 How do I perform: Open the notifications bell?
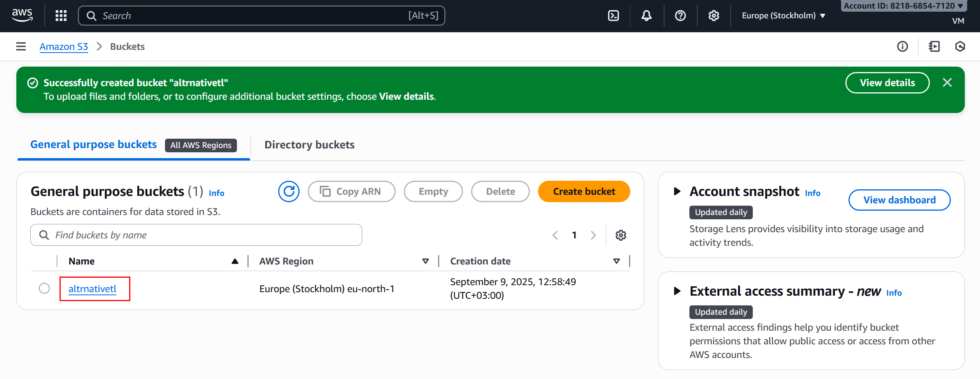click(x=646, y=16)
